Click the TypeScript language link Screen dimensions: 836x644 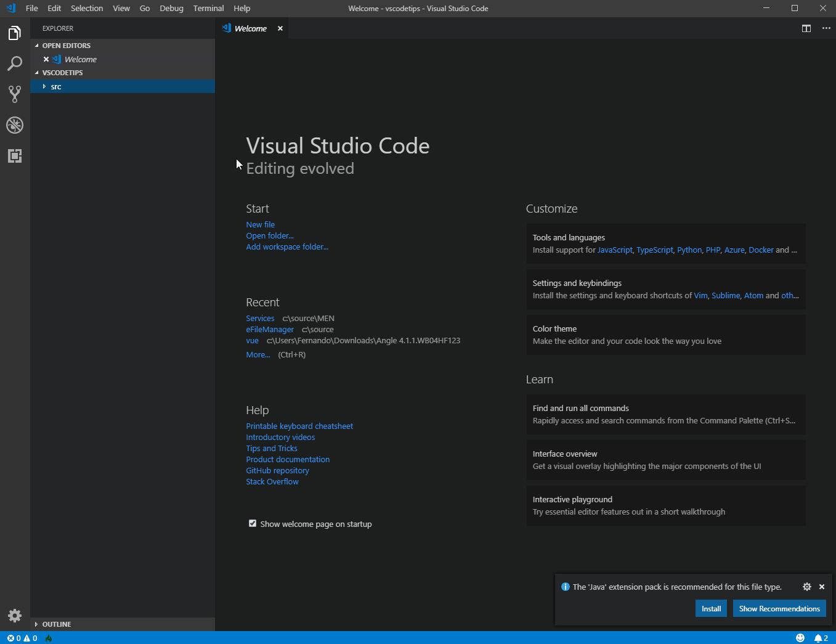(655, 250)
